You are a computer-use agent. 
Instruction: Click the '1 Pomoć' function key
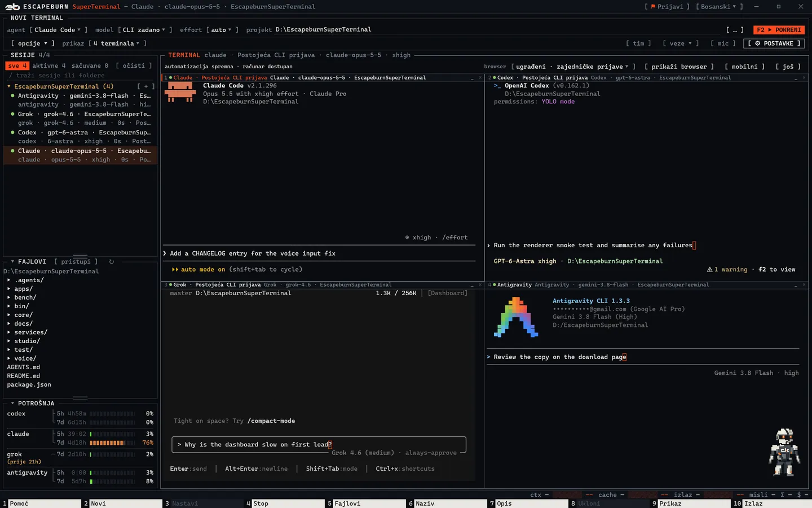[41, 503]
